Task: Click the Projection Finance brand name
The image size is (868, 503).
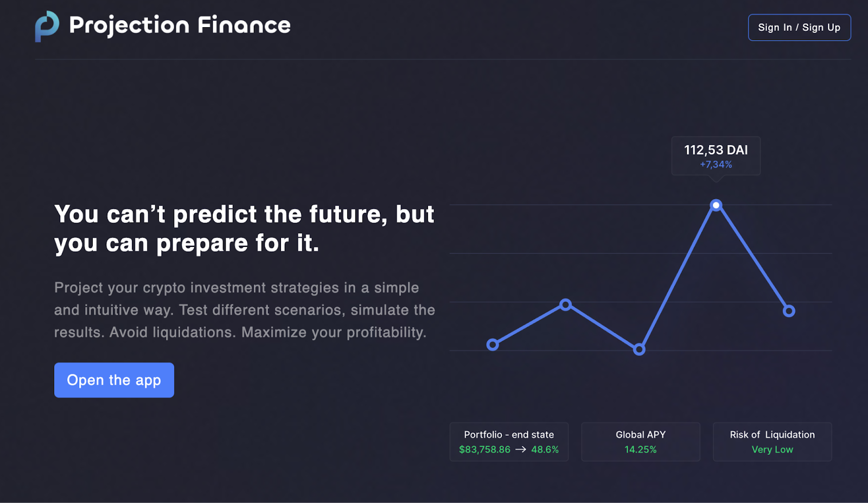Action: (180, 26)
